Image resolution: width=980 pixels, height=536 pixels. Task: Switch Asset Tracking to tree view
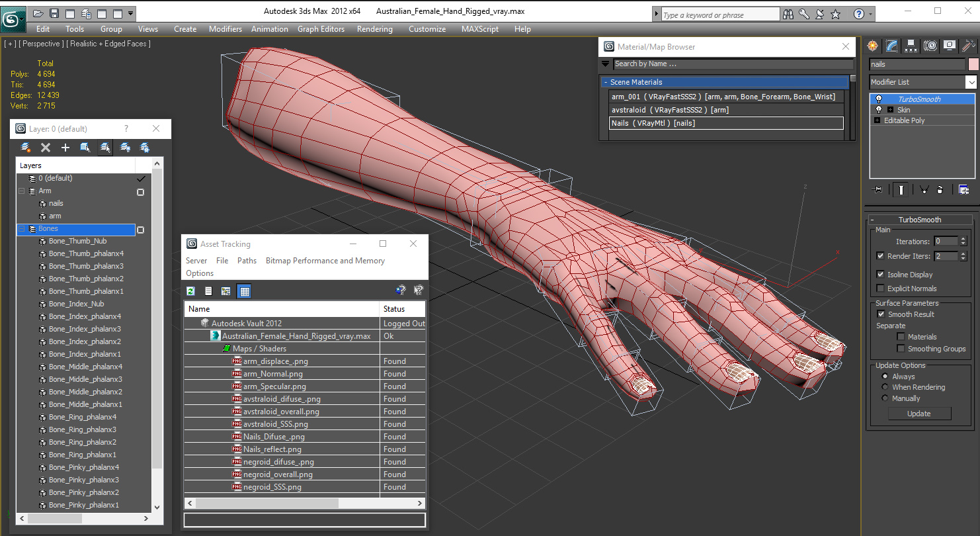point(225,290)
